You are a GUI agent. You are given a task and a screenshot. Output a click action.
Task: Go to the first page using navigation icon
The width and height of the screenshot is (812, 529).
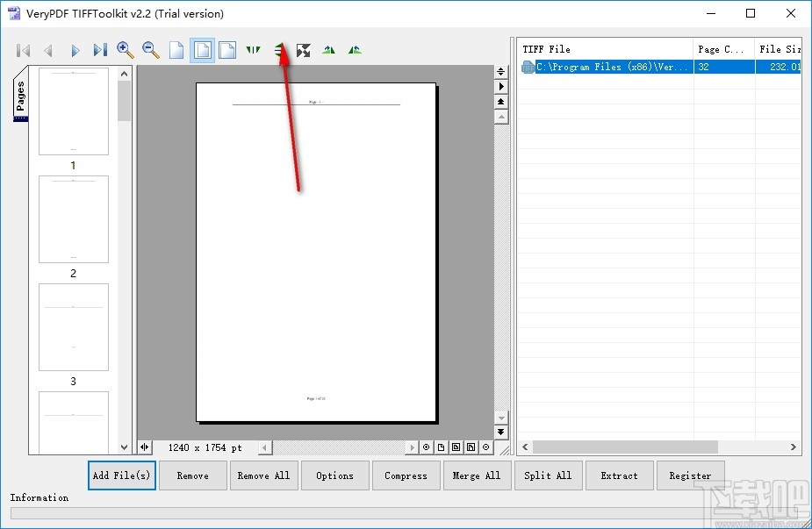[23, 50]
